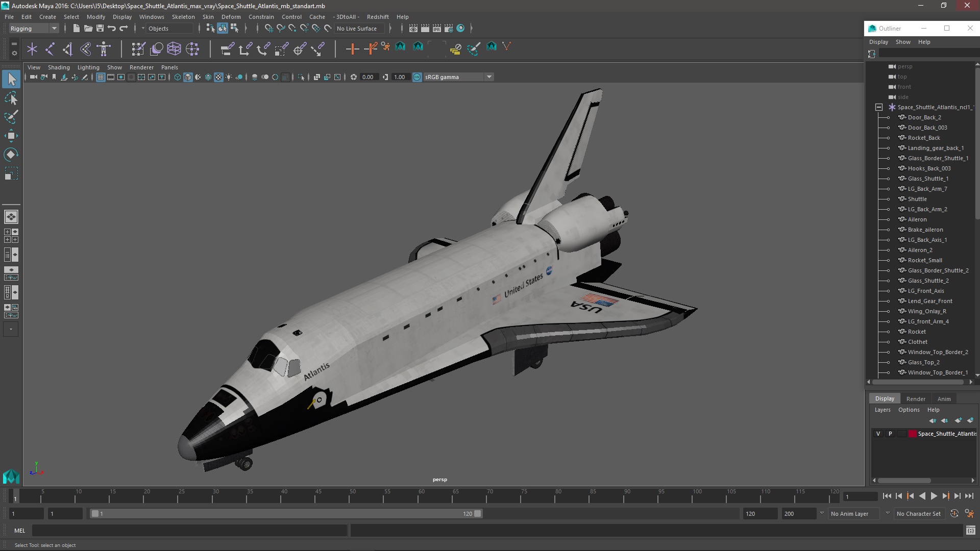Collapse the Space_Shuttle_Atlantis_ncl1 outliner group
980x551 pixels.
[878, 107]
